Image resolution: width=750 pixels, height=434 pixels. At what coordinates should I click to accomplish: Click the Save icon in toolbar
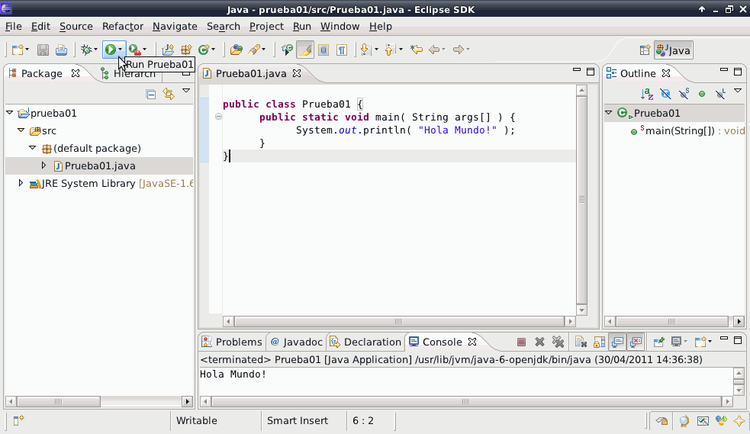[x=43, y=50]
